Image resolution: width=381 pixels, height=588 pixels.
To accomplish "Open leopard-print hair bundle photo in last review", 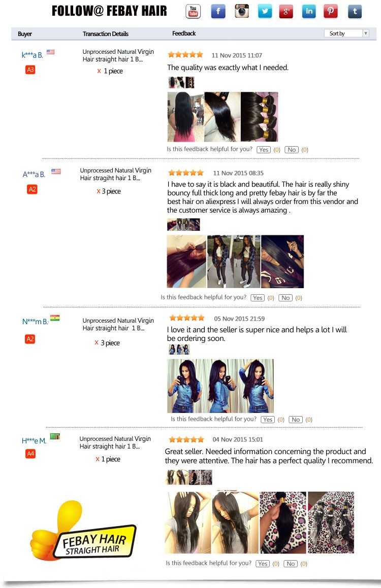I will click(x=283, y=523).
